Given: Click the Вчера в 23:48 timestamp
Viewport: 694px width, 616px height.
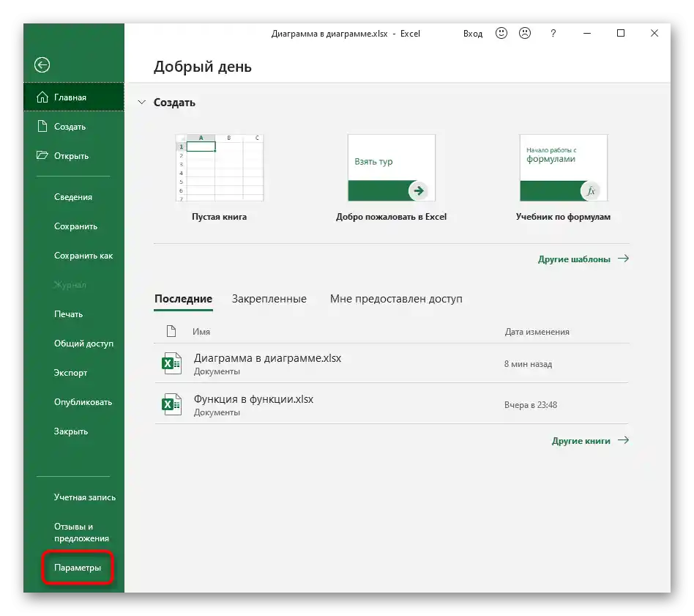Looking at the screenshot, I should 530,405.
